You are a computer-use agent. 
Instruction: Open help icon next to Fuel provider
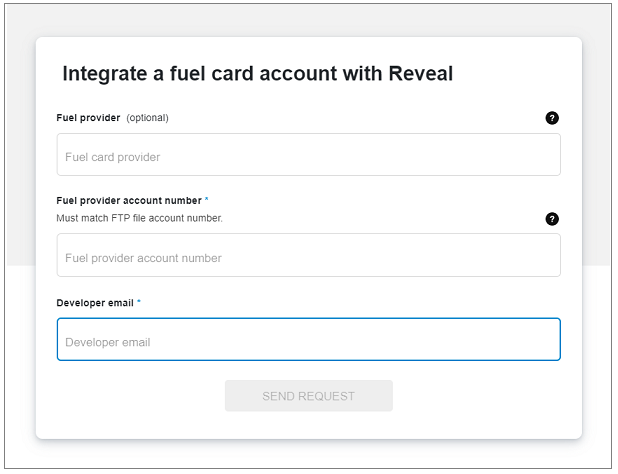(x=552, y=118)
